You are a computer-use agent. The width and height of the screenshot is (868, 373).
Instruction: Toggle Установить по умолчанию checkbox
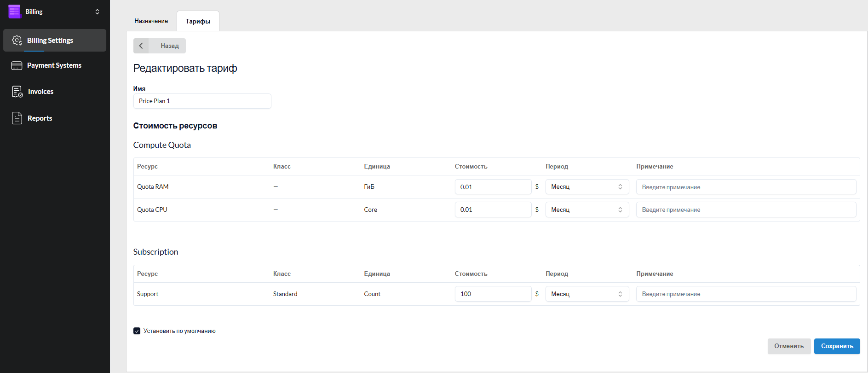137,331
